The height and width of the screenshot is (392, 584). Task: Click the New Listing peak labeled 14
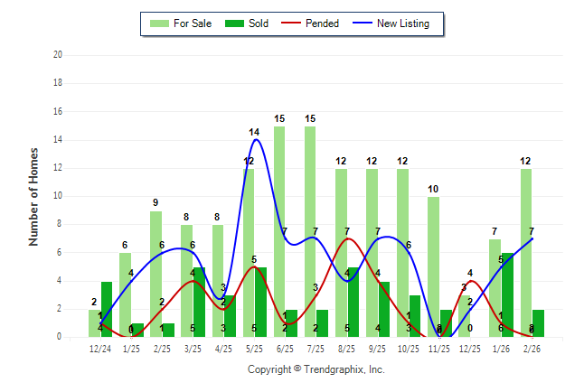coord(256,139)
